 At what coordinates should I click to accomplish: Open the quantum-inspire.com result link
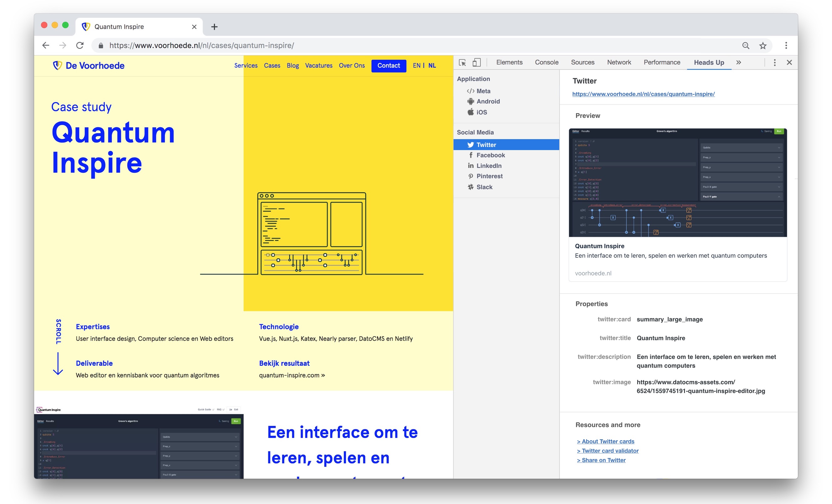point(292,375)
